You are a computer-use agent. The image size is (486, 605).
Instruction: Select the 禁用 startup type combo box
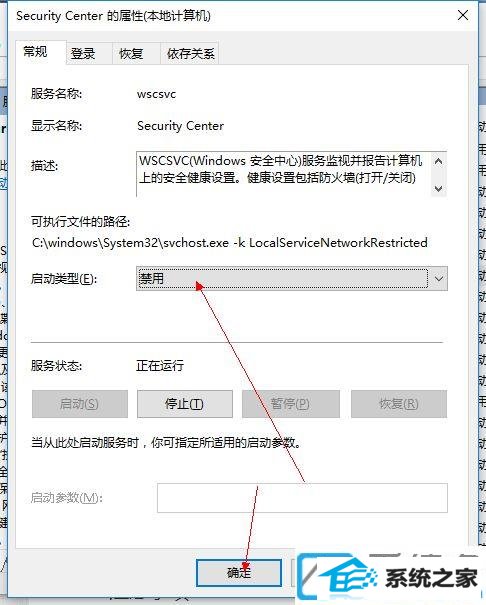[x=292, y=278]
